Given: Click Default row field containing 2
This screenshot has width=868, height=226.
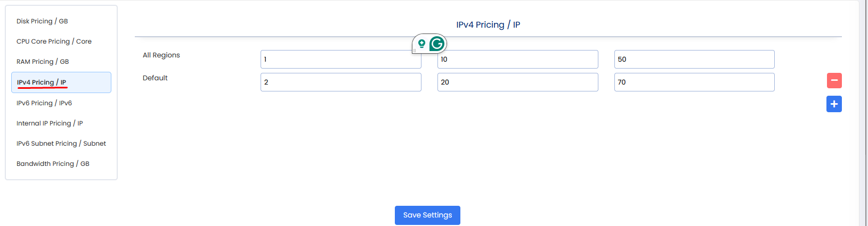Looking at the screenshot, I should 340,82.
